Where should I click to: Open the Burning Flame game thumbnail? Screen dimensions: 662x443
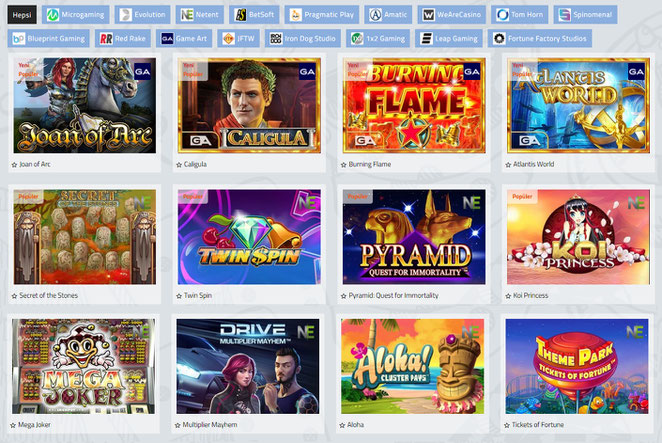tap(414, 105)
